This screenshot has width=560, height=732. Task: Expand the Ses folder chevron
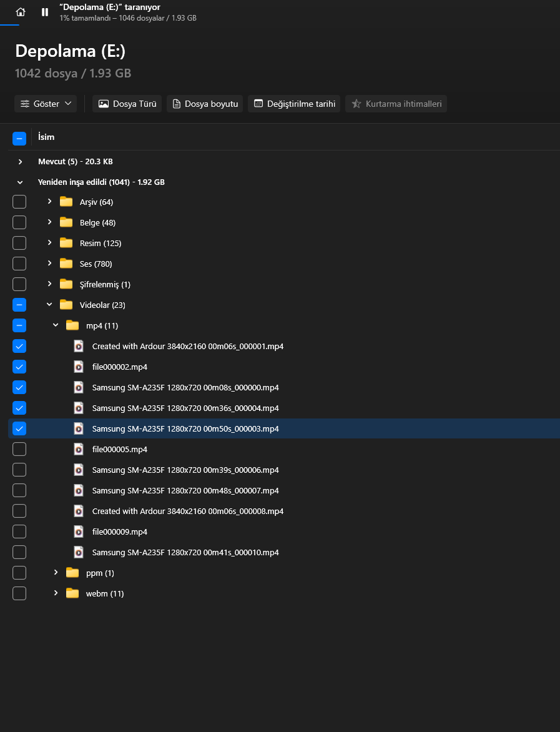(x=49, y=263)
